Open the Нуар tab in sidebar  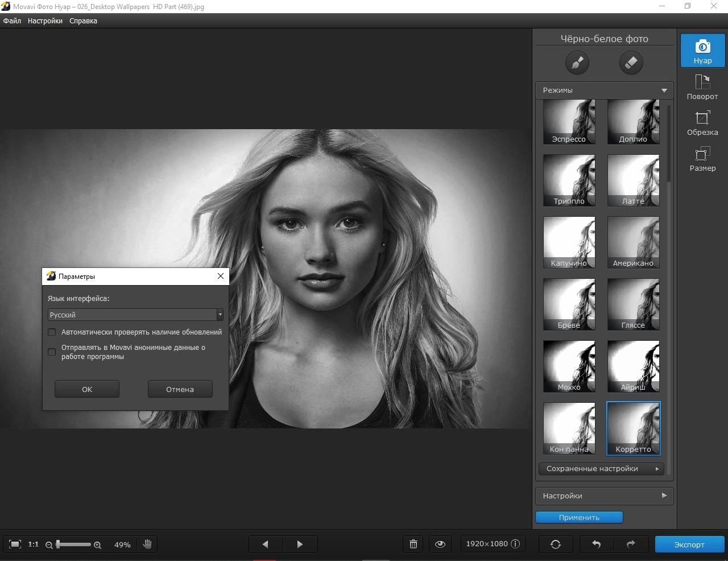(x=702, y=50)
